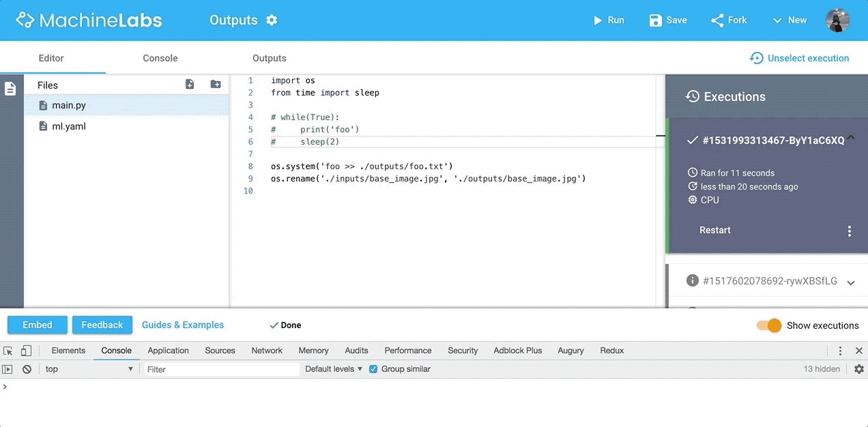Restart the completed execution
Image resolution: width=868 pixels, height=427 pixels.
(714, 231)
